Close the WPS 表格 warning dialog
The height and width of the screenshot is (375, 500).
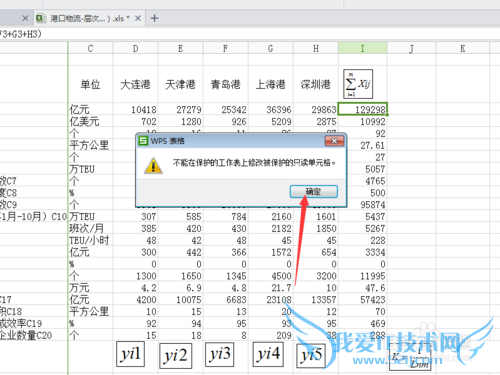[x=334, y=141]
